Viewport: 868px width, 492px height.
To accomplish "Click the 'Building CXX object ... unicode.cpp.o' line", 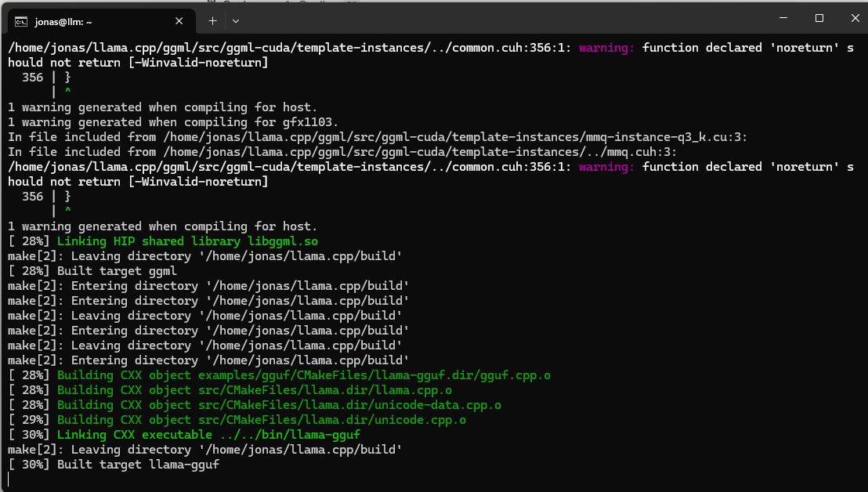I will pyautogui.click(x=237, y=420).
